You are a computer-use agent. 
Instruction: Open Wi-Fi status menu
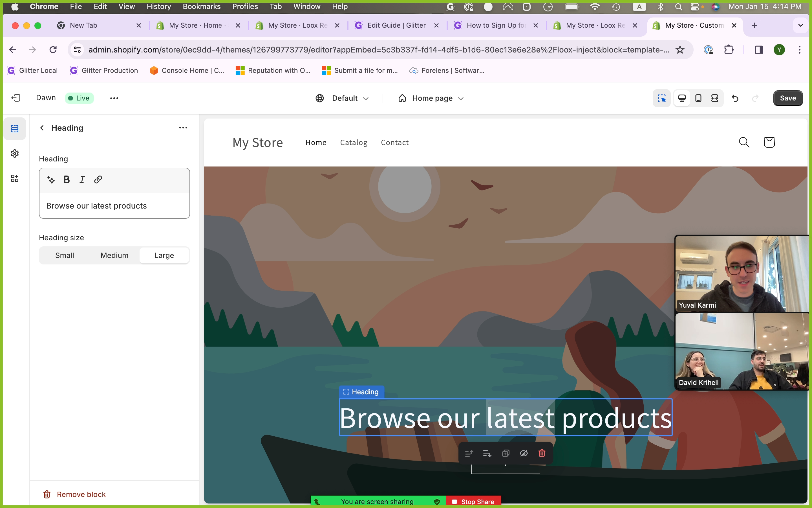coord(595,7)
